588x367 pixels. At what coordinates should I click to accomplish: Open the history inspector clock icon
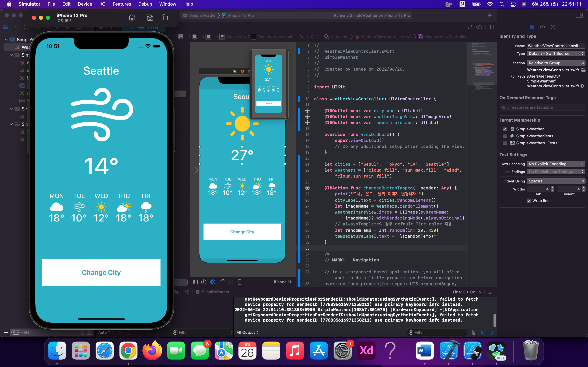click(x=542, y=27)
